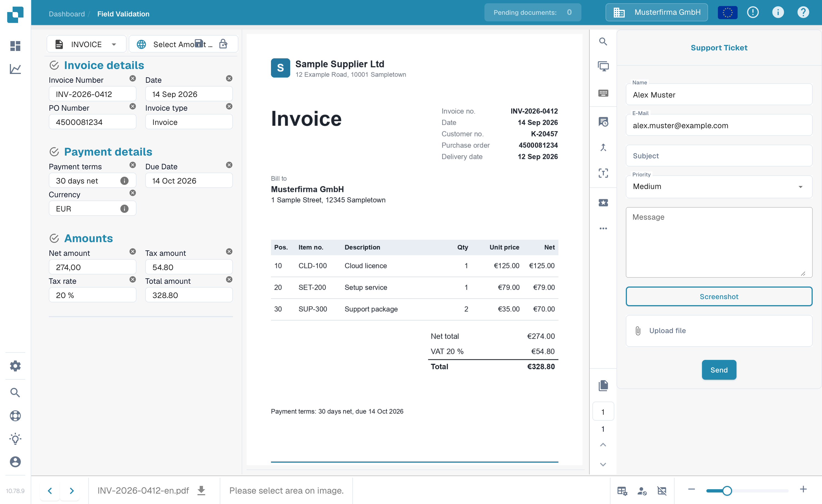Open the user account icon in sidebar

coord(15,462)
